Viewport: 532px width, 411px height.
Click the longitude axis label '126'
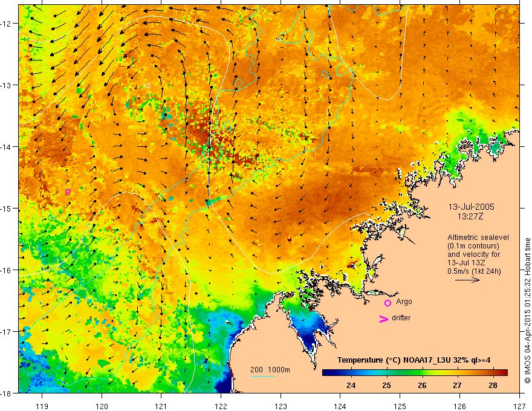click(x=459, y=406)
